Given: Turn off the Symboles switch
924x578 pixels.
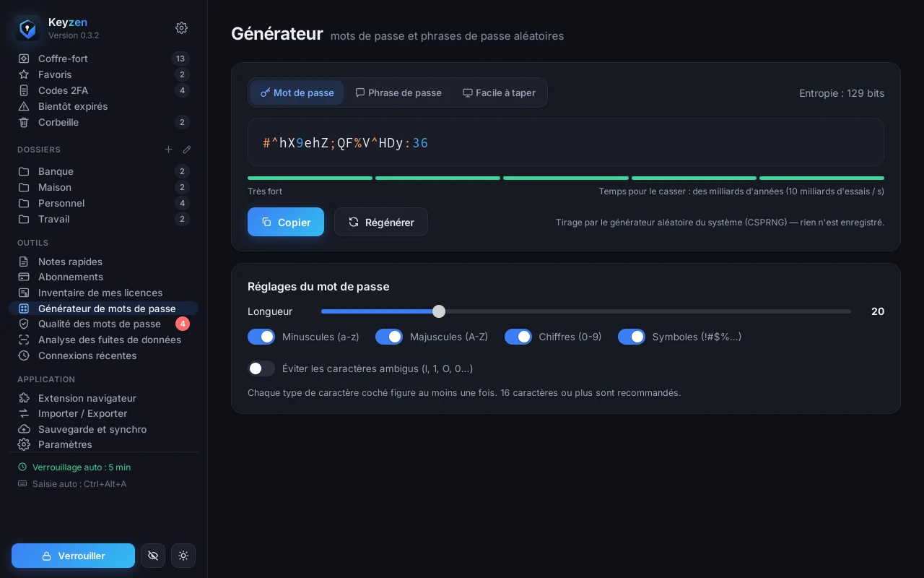Looking at the screenshot, I should coord(632,337).
